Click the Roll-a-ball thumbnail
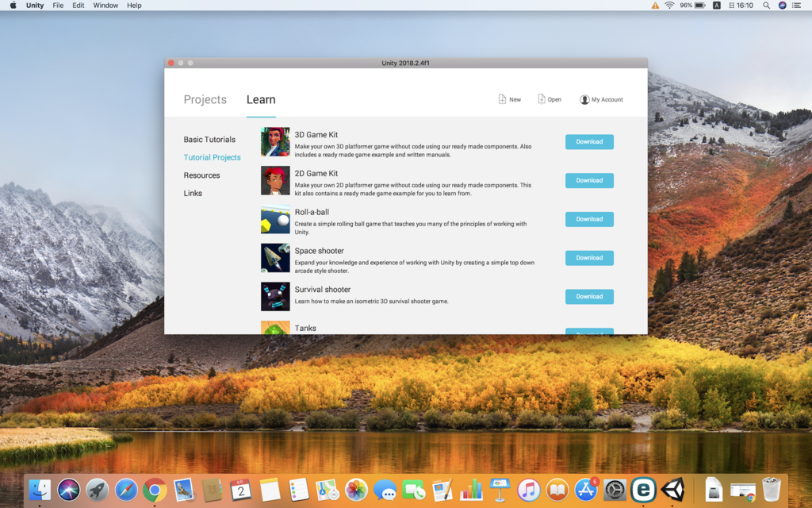The image size is (812, 508). coord(275,219)
